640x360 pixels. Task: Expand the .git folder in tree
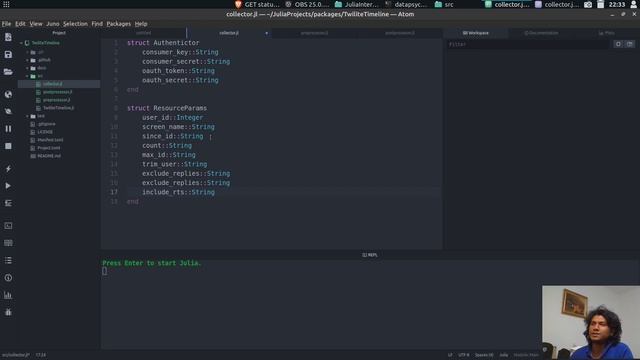click(27, 52)
